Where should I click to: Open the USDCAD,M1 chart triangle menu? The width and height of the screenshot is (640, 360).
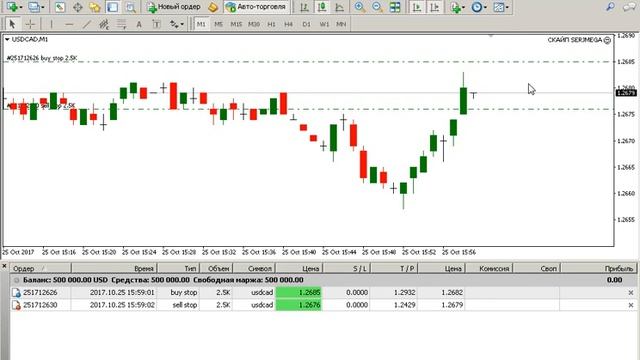(x=7, y=40)
